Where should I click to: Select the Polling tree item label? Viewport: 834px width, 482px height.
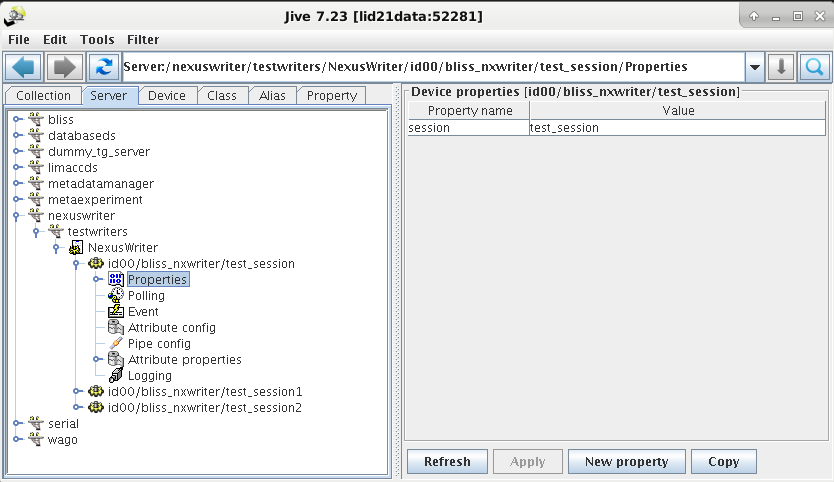[146, 296]
